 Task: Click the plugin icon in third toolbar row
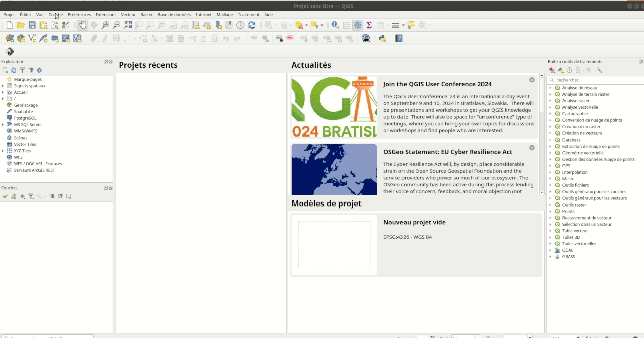tap(10, 51)
